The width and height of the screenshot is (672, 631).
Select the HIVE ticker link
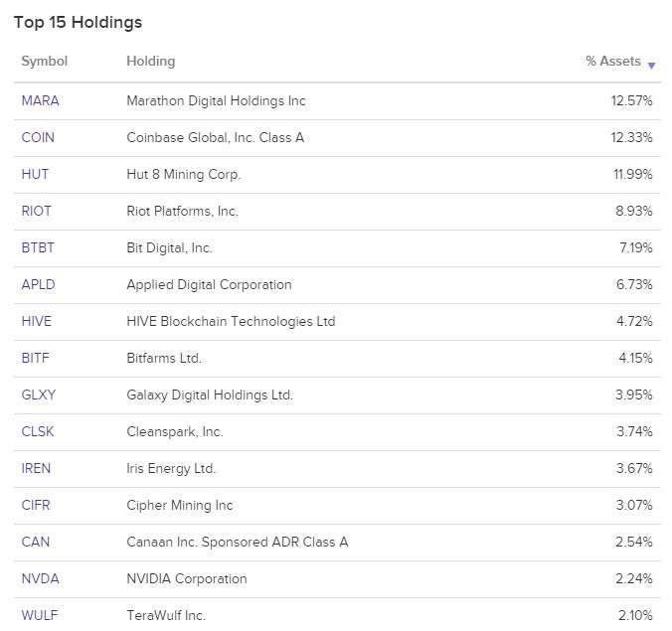click(37, 322)
